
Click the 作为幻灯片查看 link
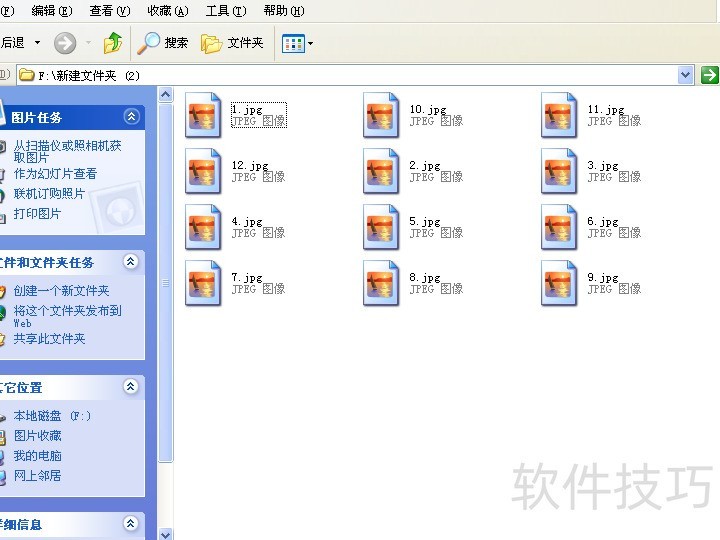pyautogui.click(x=55, y=174)
